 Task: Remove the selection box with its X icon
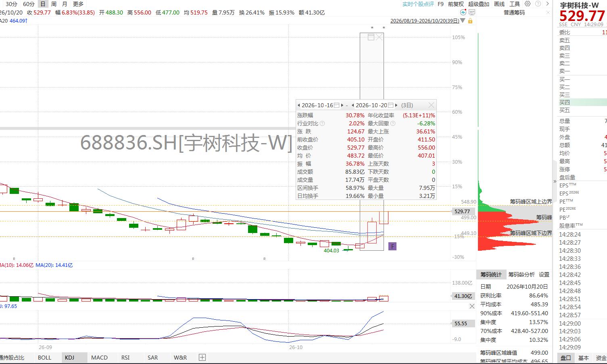tap(379, 37)
